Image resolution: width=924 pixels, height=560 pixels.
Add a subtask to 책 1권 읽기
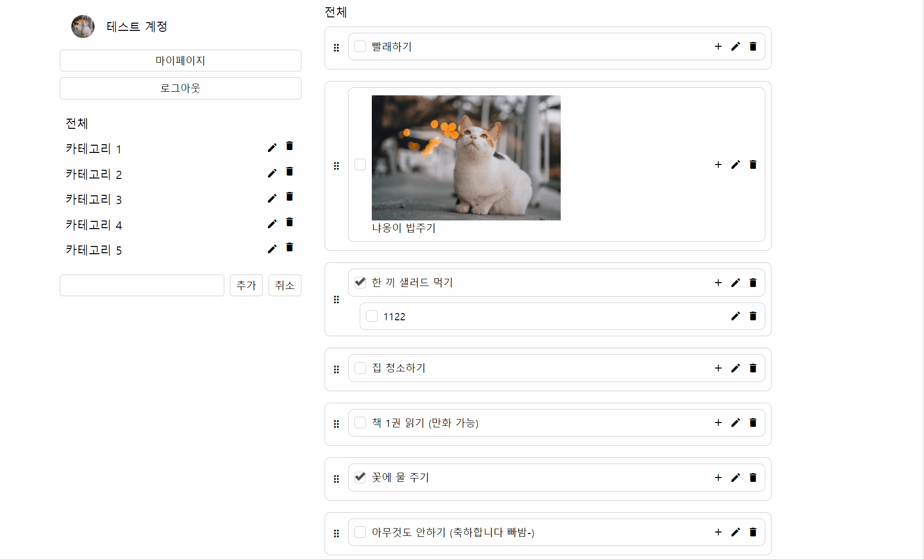(718, 423)
